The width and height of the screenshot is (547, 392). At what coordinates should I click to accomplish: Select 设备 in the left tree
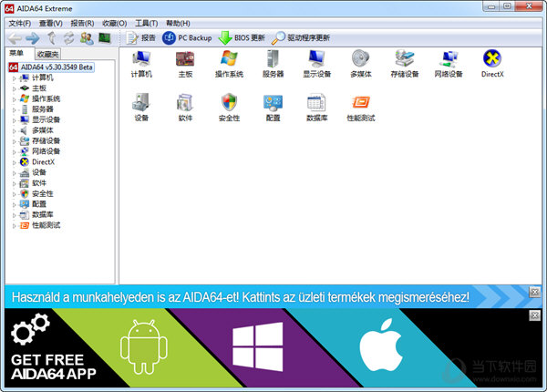coord(39,172)
